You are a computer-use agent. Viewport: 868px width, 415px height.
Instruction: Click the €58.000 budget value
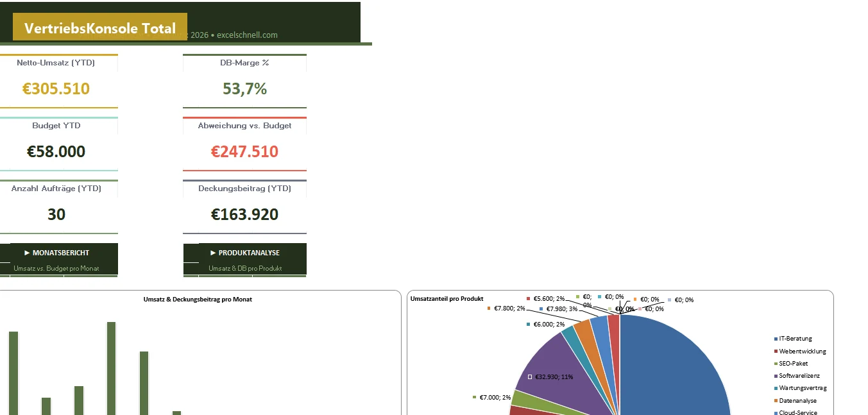56,152
